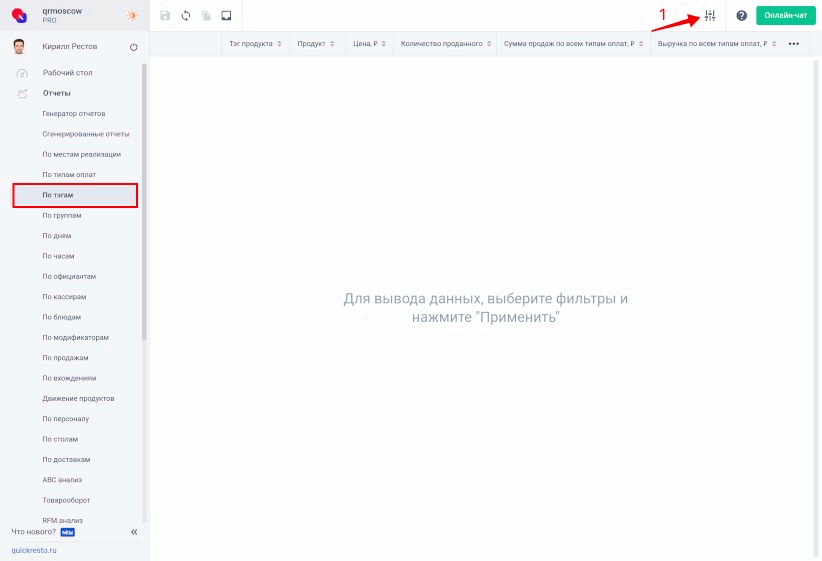Open Сгенерированные отчеты
Viewport: 822px width, 561px height.
click(86, 134)
